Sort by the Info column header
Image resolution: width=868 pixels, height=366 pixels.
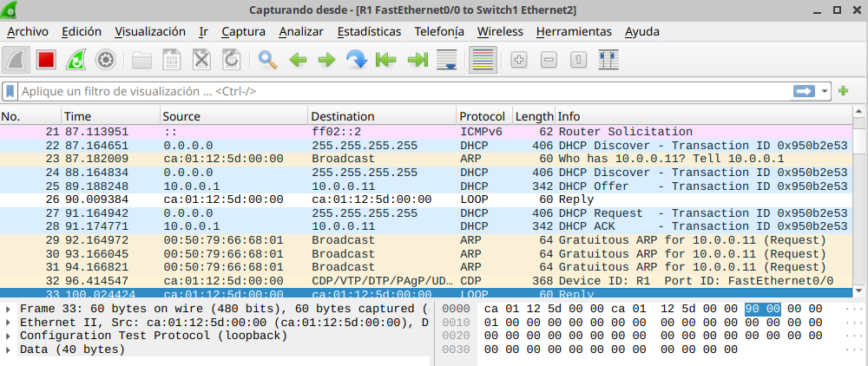click(x=704, y=117)
